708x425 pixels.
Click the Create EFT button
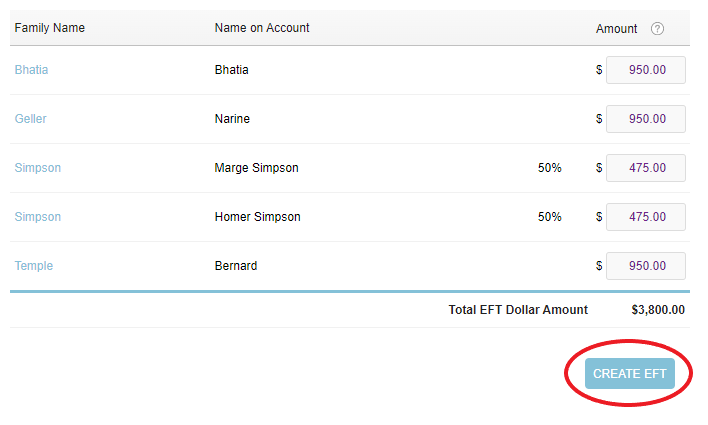(x=629, y=374)
